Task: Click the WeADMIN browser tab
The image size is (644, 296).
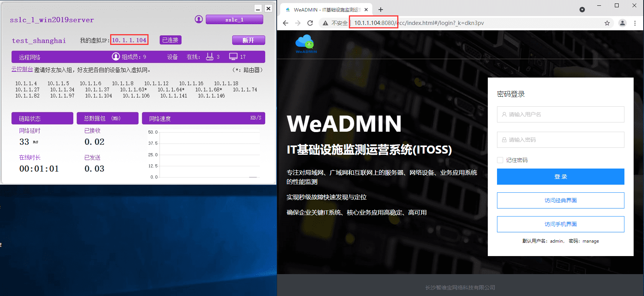Action: tap(326, 10)
